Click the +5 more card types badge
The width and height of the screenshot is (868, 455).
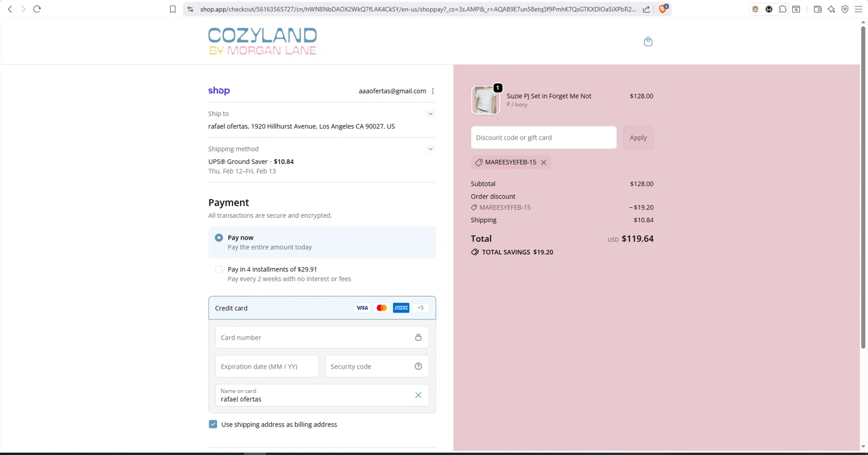pos(421,308)
